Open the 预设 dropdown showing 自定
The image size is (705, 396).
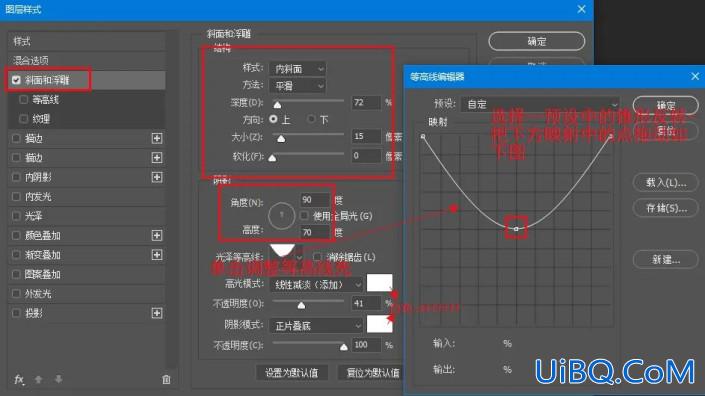pyautogui.click(x=540, y=104)
